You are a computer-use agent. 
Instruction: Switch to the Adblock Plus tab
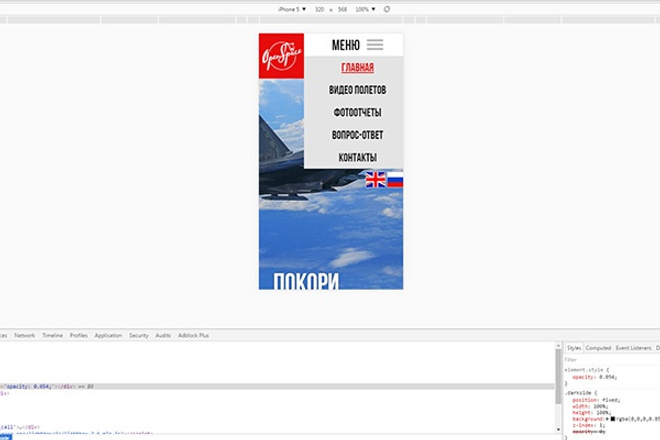193,336
